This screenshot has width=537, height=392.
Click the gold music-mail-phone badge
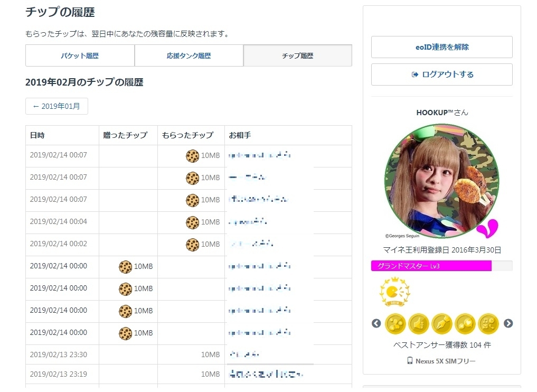(488, 323)
